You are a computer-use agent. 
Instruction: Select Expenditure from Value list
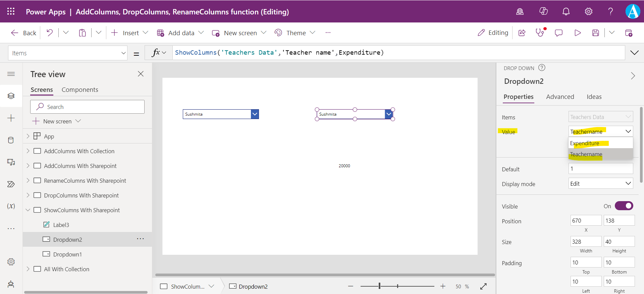click(585, 143)
